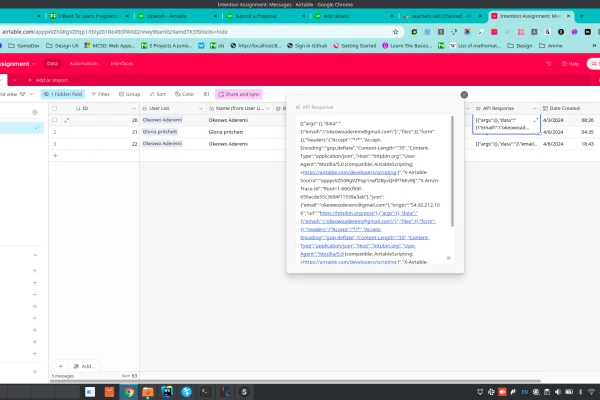Open the User List column header dropdown
600x400 pixels.
(x=197, y=107)
